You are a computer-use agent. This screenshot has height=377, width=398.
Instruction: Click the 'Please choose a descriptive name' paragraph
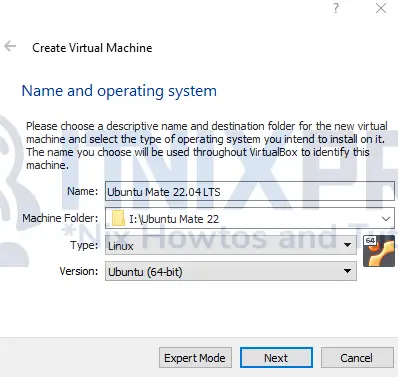207,145
